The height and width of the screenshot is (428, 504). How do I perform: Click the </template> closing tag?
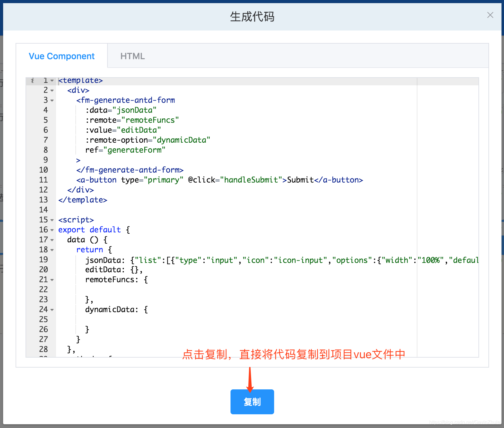[x=83, y=200]
